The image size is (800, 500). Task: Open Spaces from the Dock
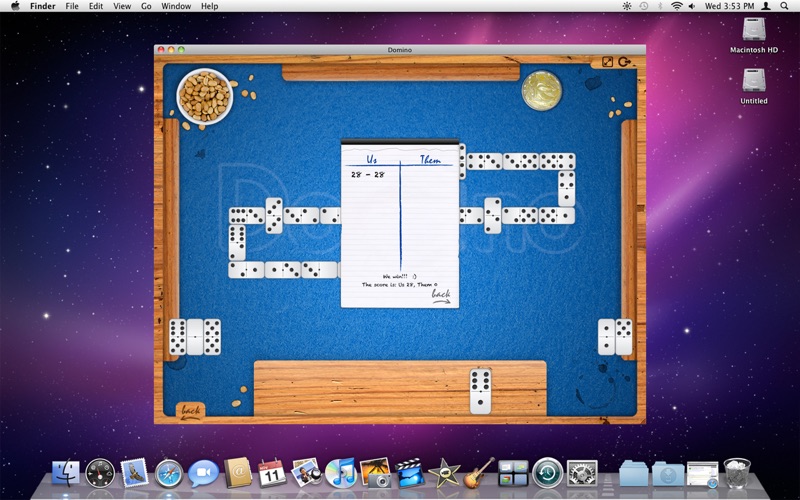(513, 473)
